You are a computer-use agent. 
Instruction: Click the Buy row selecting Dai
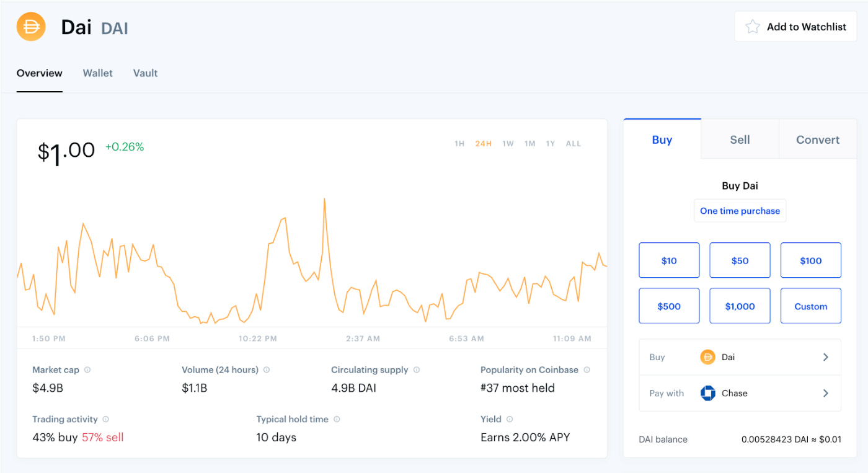pyautogui.click(x=740, y=357)
